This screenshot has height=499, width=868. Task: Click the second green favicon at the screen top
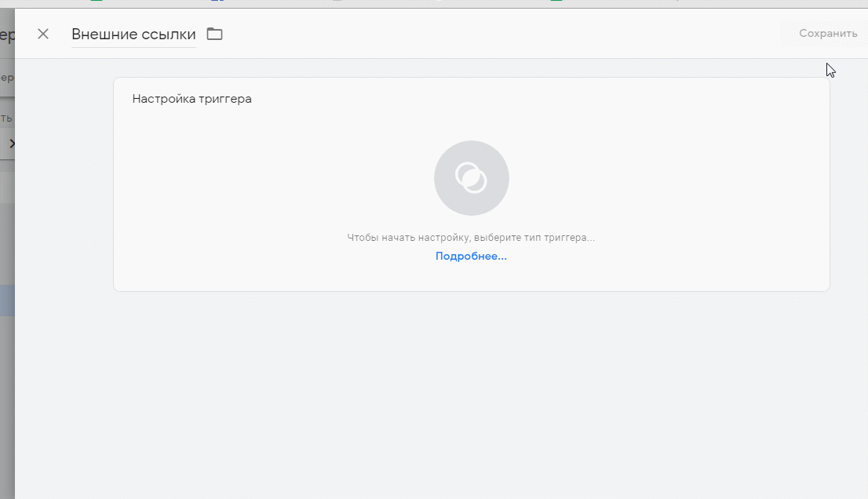pyautogui.click(x=556, y=3)
